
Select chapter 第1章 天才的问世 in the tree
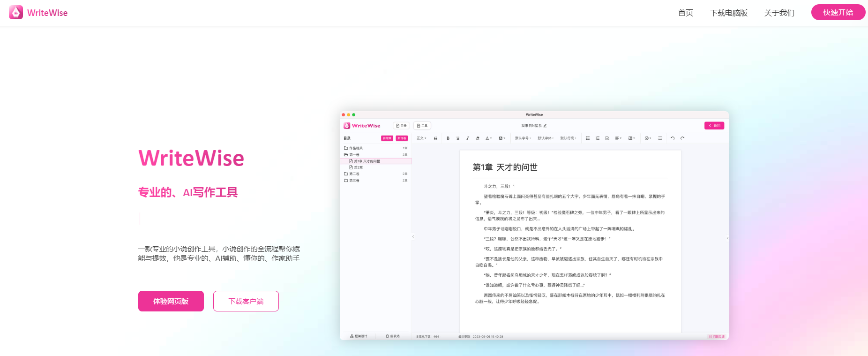[x=375, y=161]
